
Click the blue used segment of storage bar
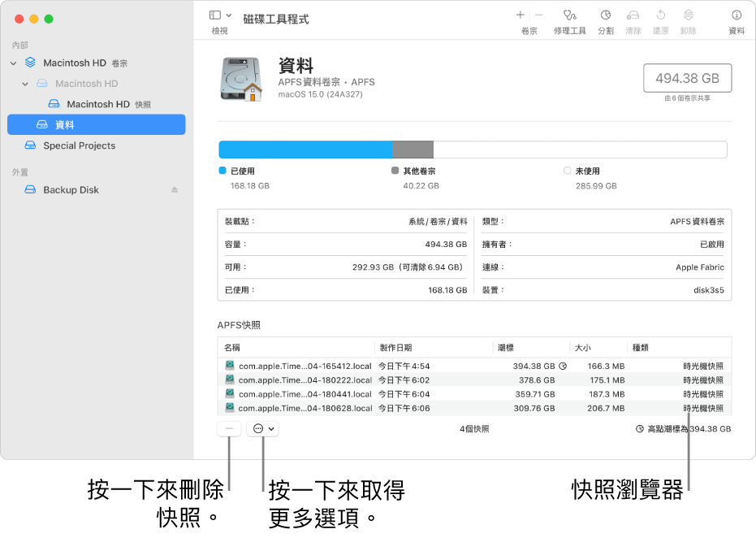pyautogui.click(x=305, y=150)
